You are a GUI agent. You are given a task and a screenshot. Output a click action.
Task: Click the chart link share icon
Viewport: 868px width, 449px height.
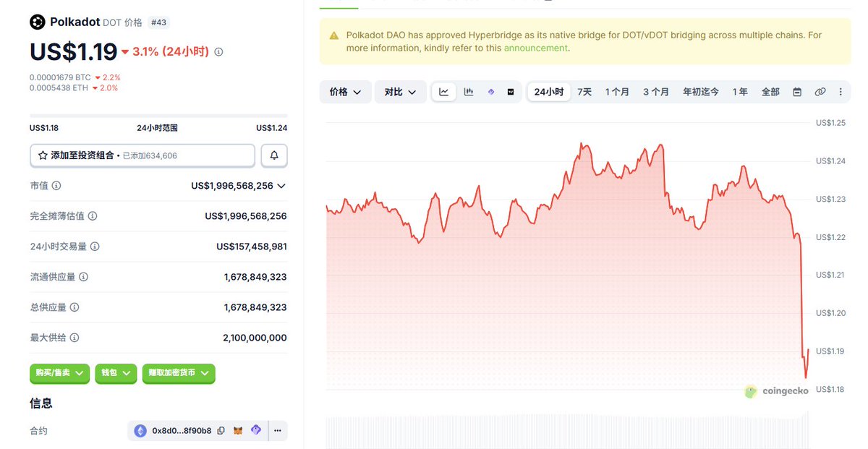click(x=820, y=92)
